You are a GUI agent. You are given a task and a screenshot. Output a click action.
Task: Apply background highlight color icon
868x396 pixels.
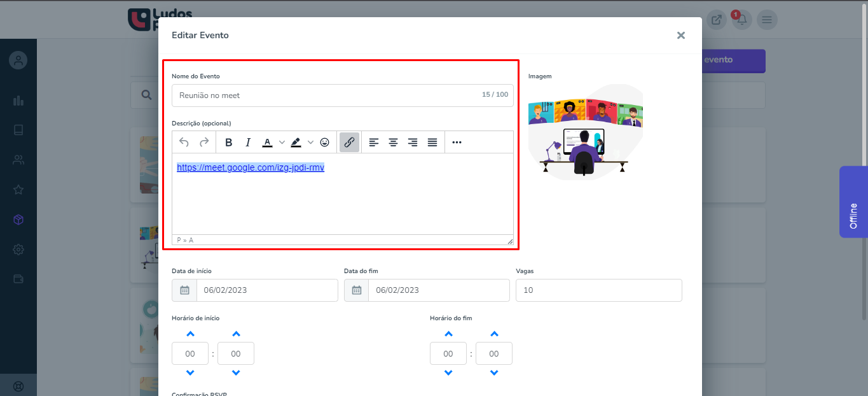pos(296,142)
